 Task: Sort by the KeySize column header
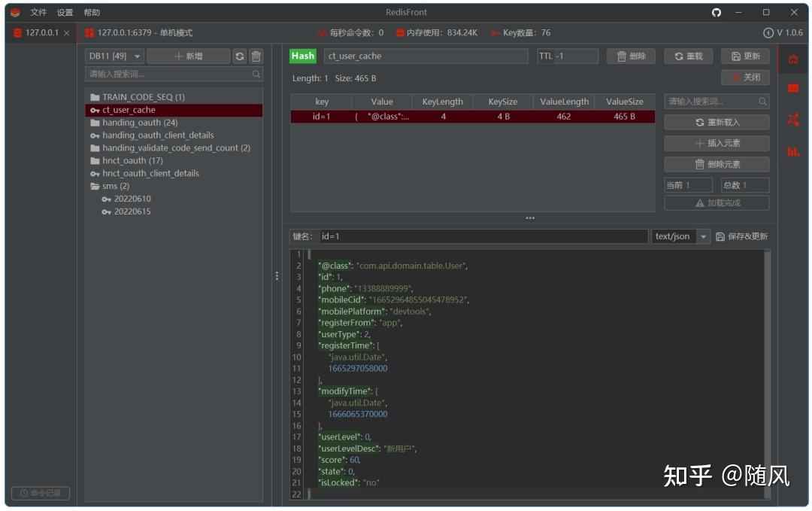pos(502,102)
